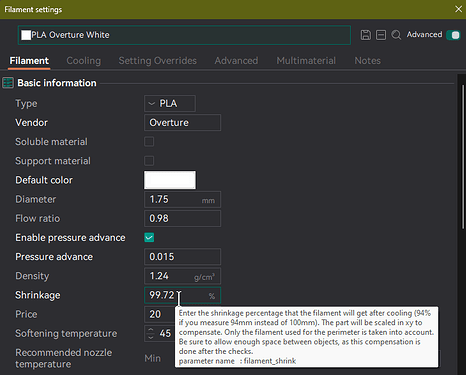Uncheck Enable pressure advance checkbox
Image resolution: width=466 pixels, height=375 pixels.
coord(149,238)
